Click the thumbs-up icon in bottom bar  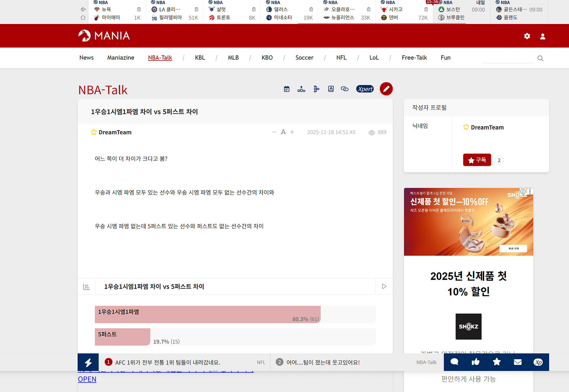(475, 362)
